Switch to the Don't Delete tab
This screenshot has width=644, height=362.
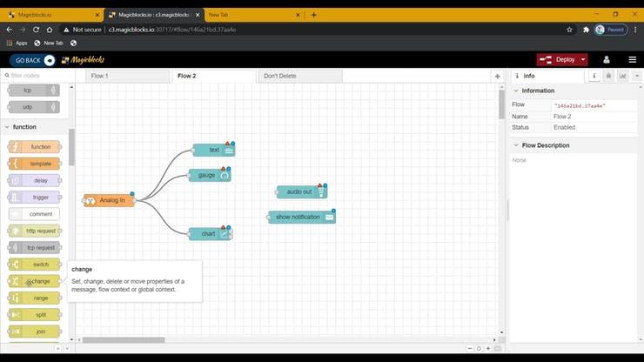click(299, 76)
